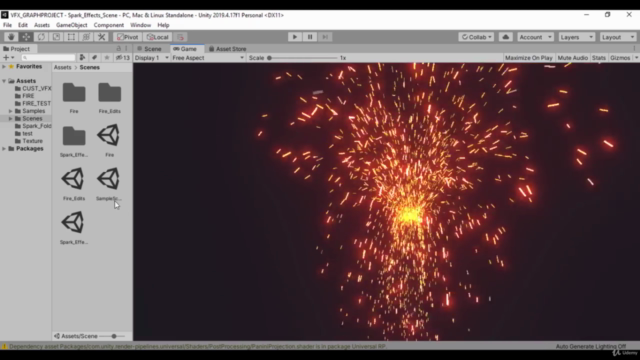Screen dimensions: 640x360
Task: Expand the Samples folder arrow
Action: pos(11,111)
